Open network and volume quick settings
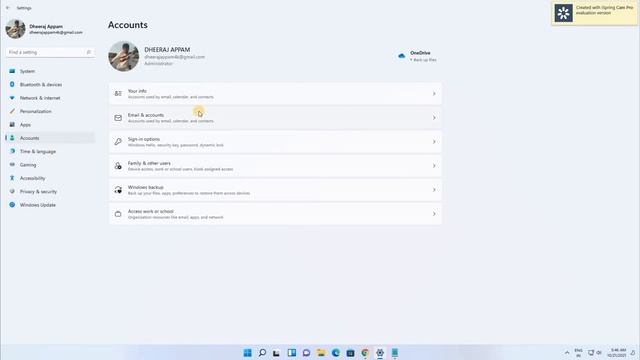The height and width of the screenshot is (360, 640). [595, 353]
